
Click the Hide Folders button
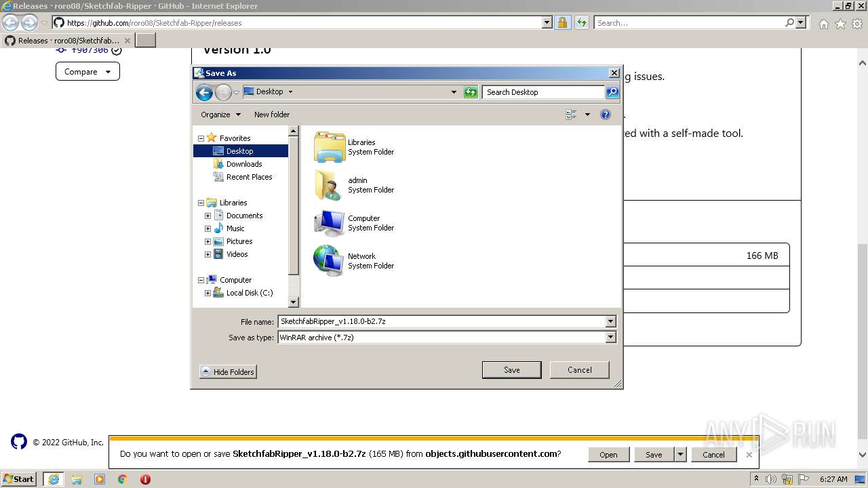tap(228, 371)
